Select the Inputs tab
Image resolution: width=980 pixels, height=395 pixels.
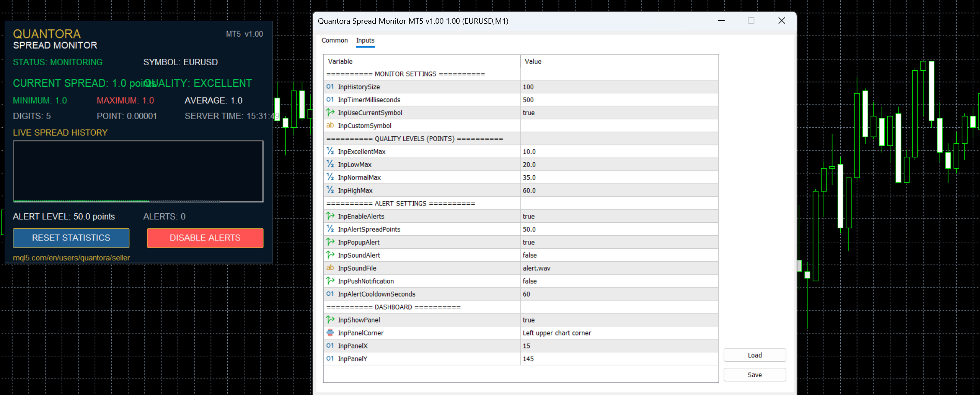click(x=365, y=40)
